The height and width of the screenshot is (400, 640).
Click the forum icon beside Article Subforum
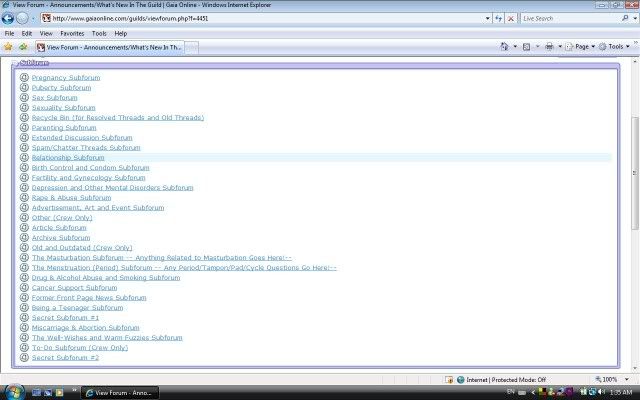[x=24, y=227]
